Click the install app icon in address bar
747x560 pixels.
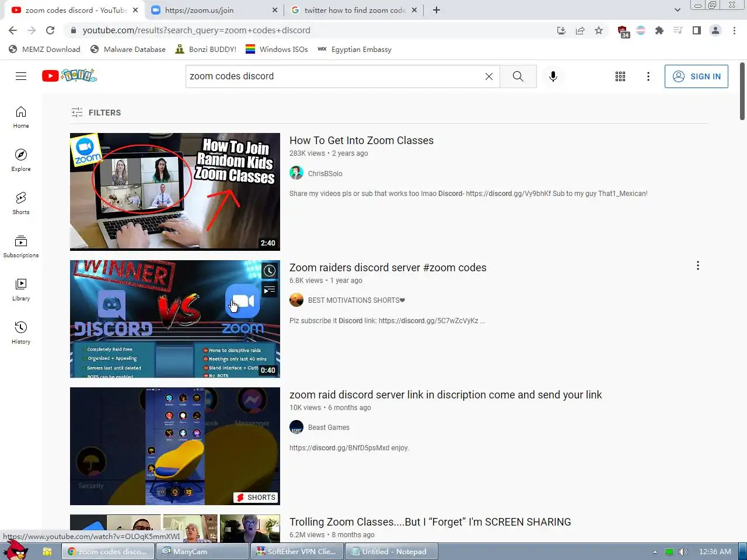coord(561,30)
